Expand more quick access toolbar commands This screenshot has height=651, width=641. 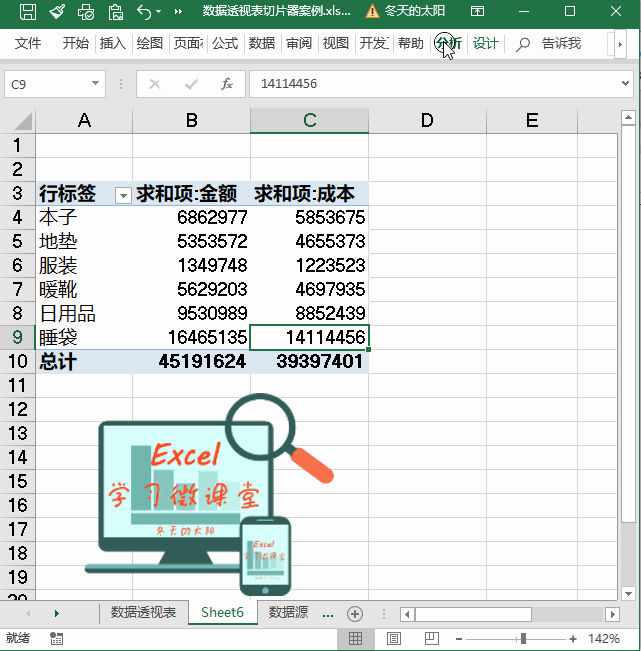(178, 12)
